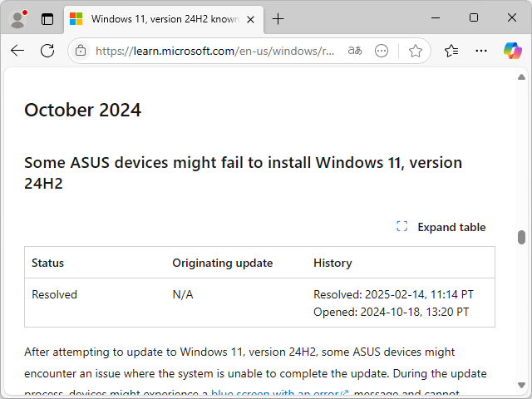532x399 pixels.
Task: Open Settings and more menu
Action: pos(481,51)
